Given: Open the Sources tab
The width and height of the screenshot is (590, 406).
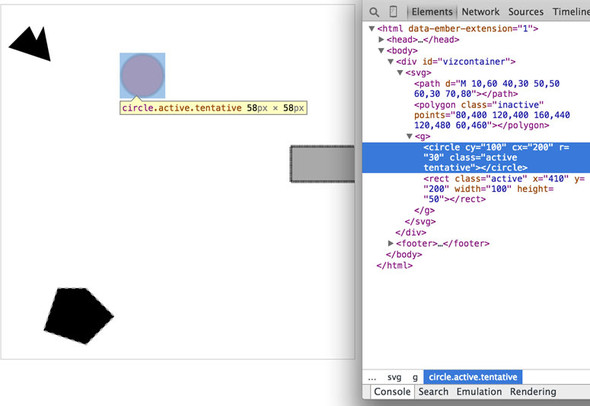Looking at the screenshot, I should pyautogui.click(x=526, y=12).
